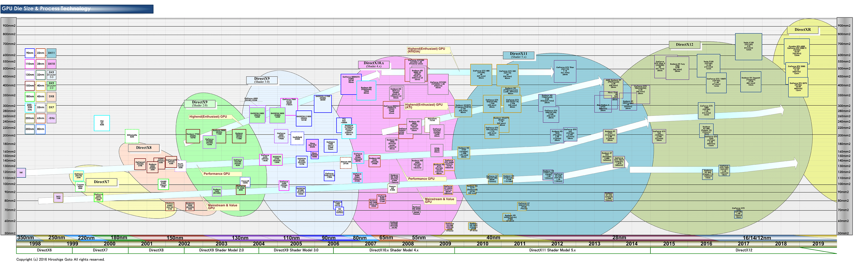Click the 80nm legend swatch
The width and height of the screenshot is (868, 266).
click(40, 129)
